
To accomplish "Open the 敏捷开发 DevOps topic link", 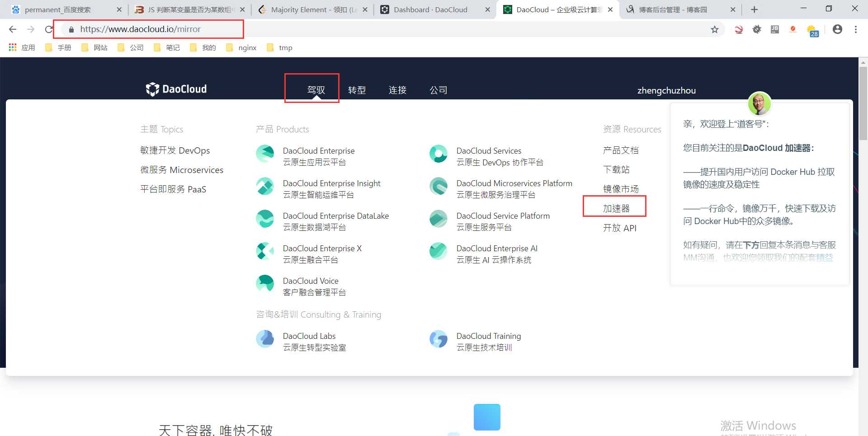I will click(x=175, y=150).
